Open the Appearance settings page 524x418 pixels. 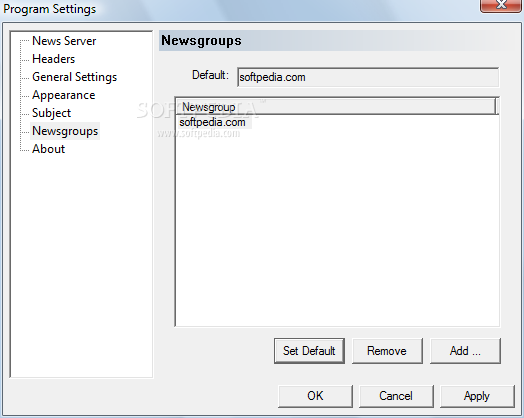63,95
